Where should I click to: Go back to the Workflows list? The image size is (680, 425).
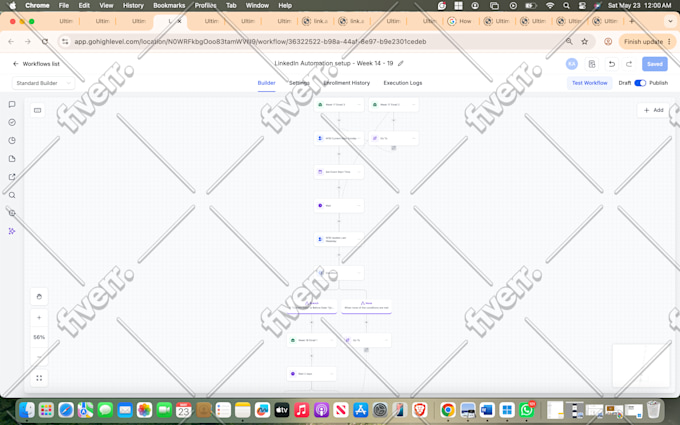pyautogui.click(x=36, y=64)
